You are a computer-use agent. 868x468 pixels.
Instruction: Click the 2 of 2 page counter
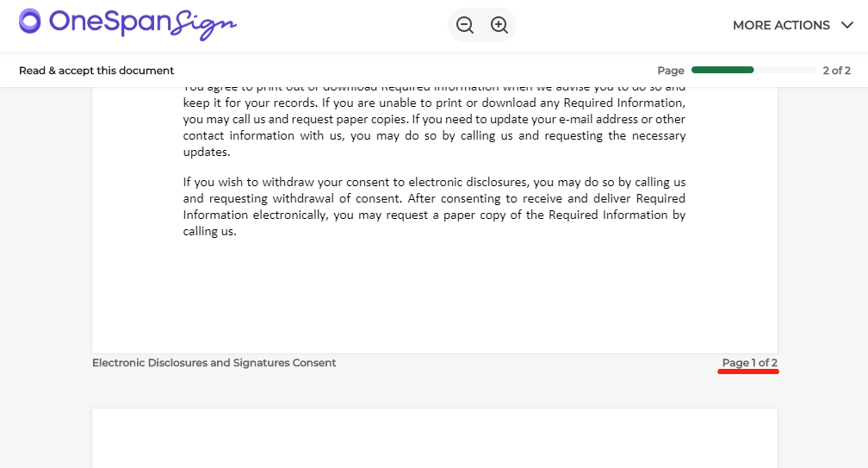pos(836,71)
